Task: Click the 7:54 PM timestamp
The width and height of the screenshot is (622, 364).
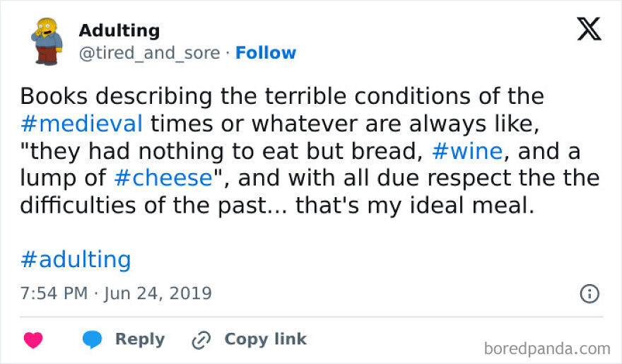Action: point(54,293)
